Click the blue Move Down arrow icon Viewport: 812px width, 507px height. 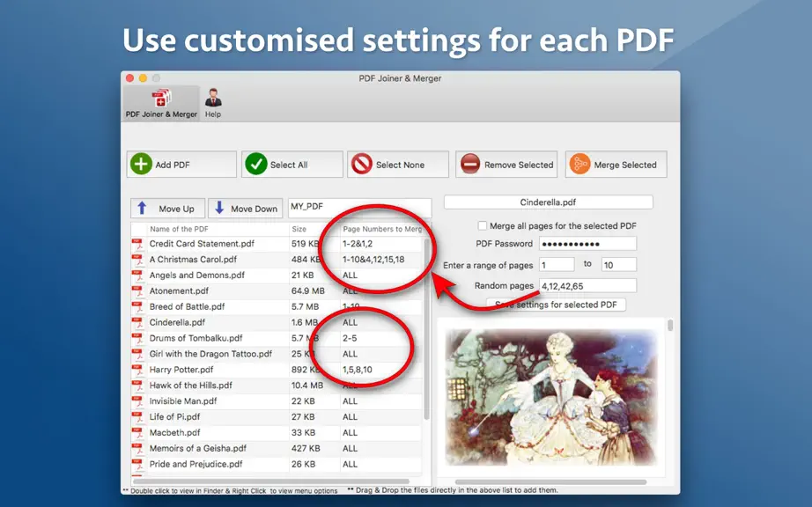pos(219,208)
